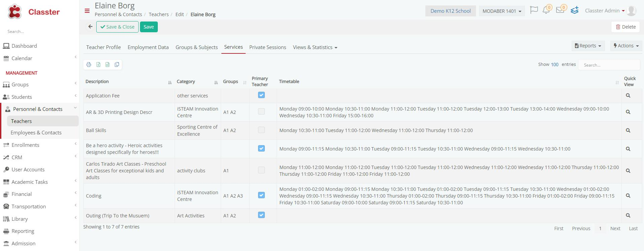Quick view AR & 3D Printing row
The image size is (644, 251).
pyautogui.click(x=628, y=112)
